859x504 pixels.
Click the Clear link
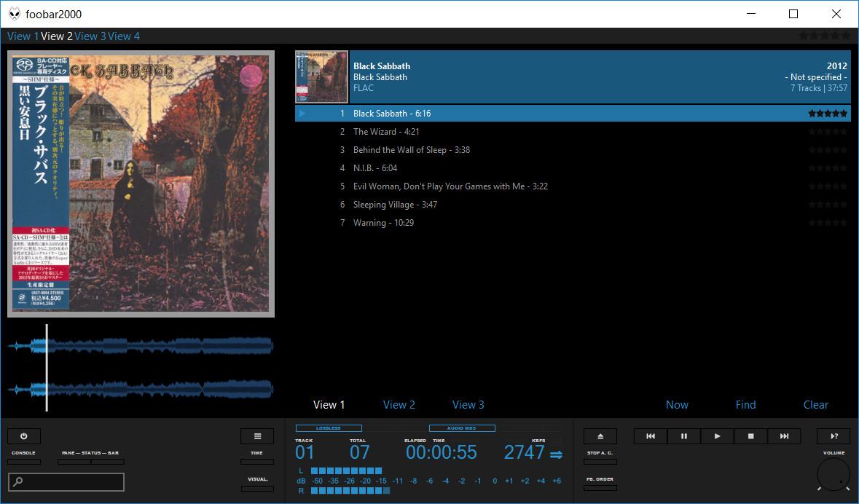pos(816,405)
